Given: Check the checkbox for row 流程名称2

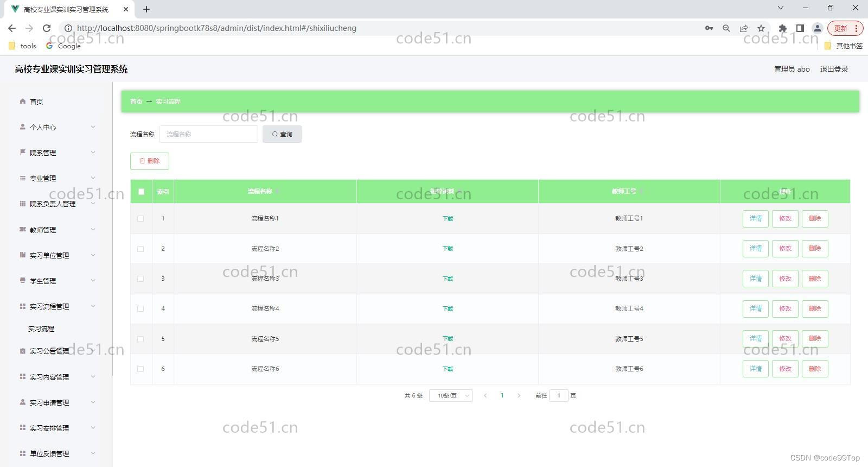Looking at the screenshot, I should [x=141, y=249].
